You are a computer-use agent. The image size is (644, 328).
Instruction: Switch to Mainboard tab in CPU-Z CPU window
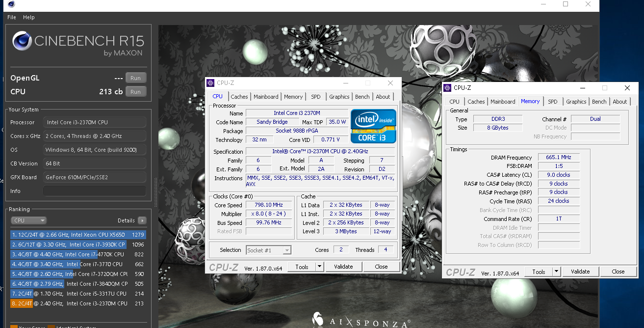click(x=266, y=97)
